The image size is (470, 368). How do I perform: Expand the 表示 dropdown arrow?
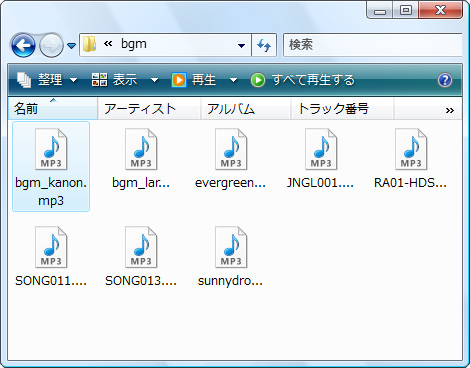tap(154, 80)
